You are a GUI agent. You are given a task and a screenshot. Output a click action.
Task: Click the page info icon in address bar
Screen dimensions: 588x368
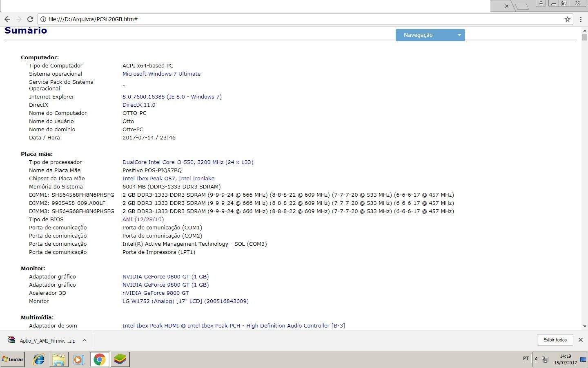coord(43,19)
